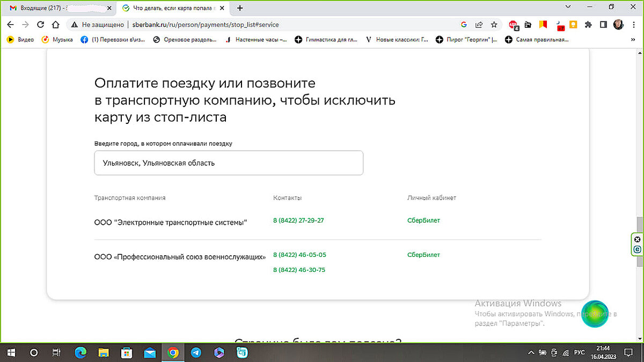Screen dimensions: 644x362
Task: Open Telegram from the taskbar
Action: point(195,352)
